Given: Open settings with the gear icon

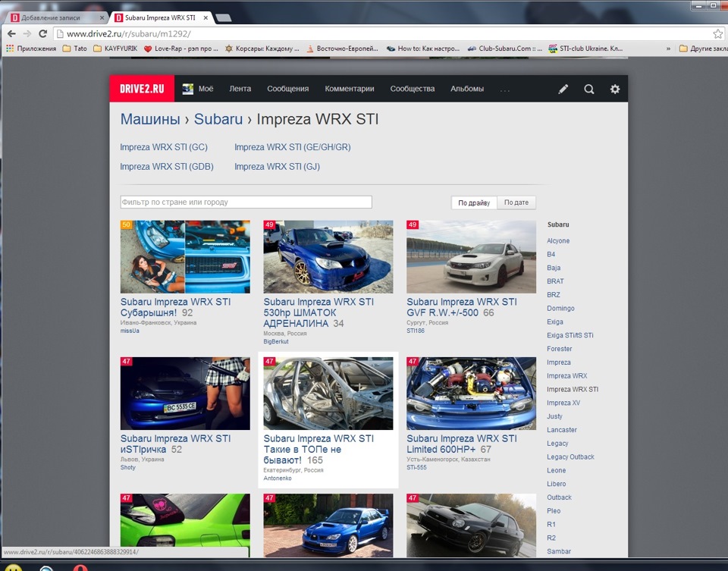Looking at the screenshot, I should (x=615, y=89).
